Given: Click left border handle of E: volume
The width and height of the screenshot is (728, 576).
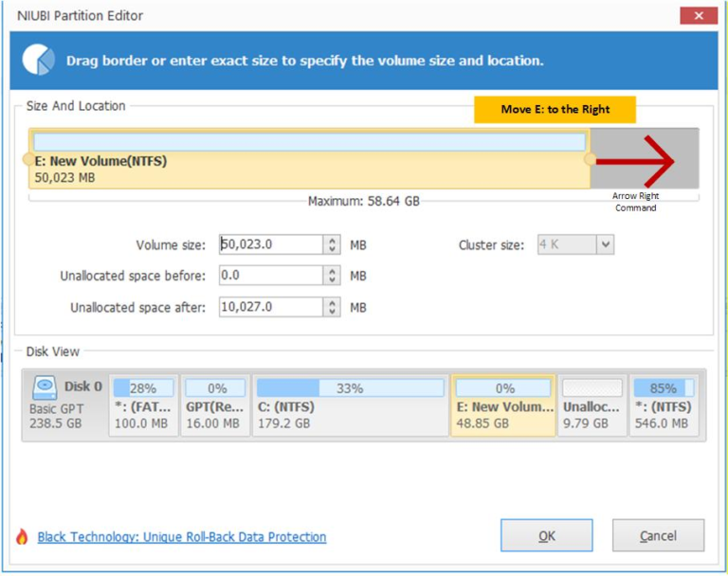Looking at the screenshot, I should point(27,159).
